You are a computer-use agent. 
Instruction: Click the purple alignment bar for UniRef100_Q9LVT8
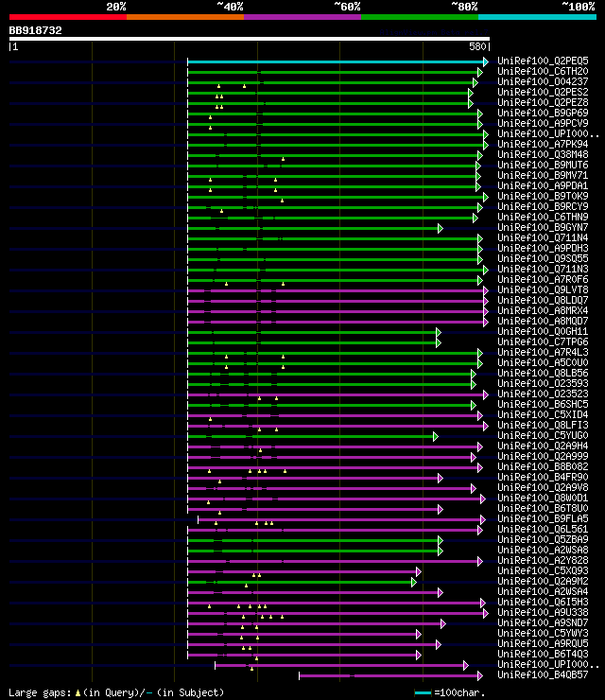pos(337,291)
